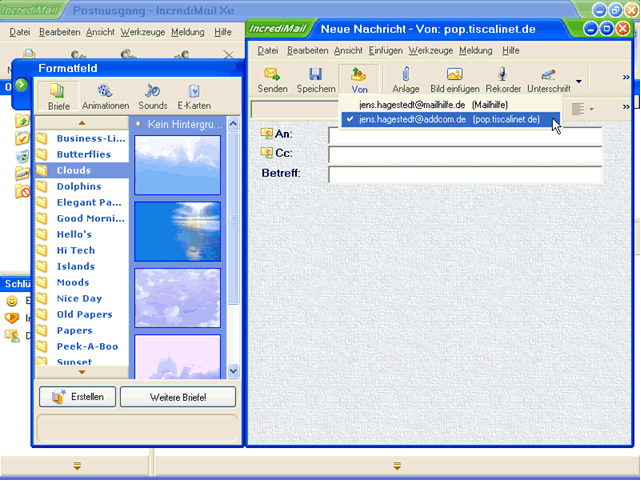The image size is (641, 481).
Task: Open Butterflies letter category
Action: click(82, 154)
